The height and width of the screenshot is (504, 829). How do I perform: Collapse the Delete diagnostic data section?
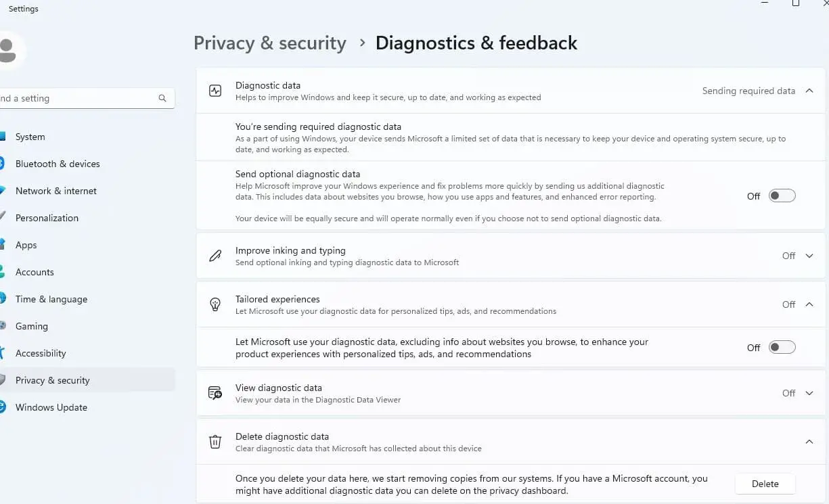[809, 442]
